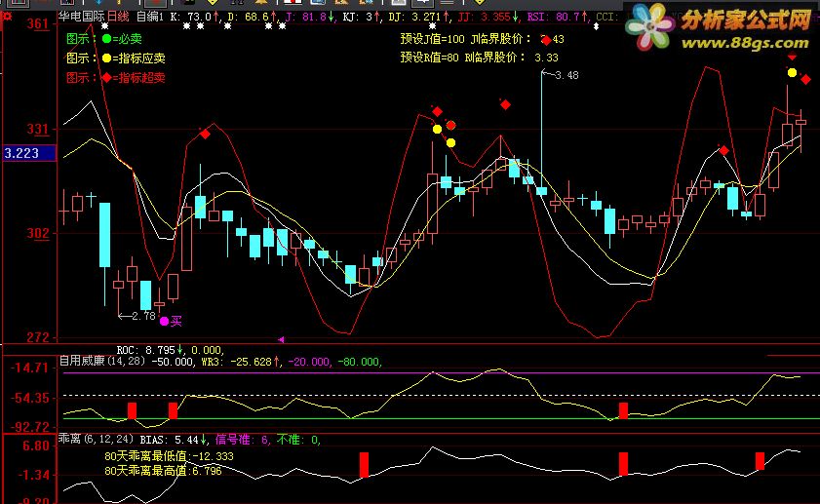The image size is (820, 504).
Task: Click the rightmost red bar in Williams panel
Action: point(623,410)
